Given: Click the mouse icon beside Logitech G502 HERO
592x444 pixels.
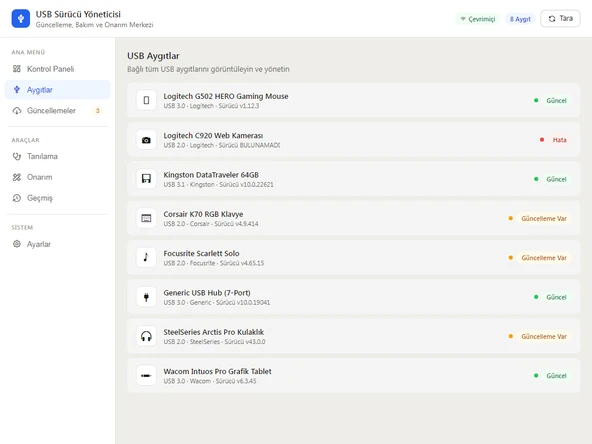Looking at the screenshot, I should click(x=146, y=100).
